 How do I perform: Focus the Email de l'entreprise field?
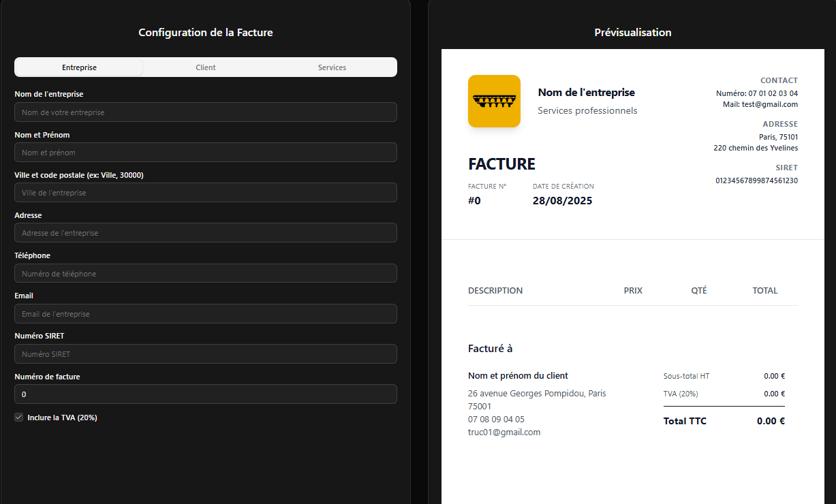(x=205, y=314)
